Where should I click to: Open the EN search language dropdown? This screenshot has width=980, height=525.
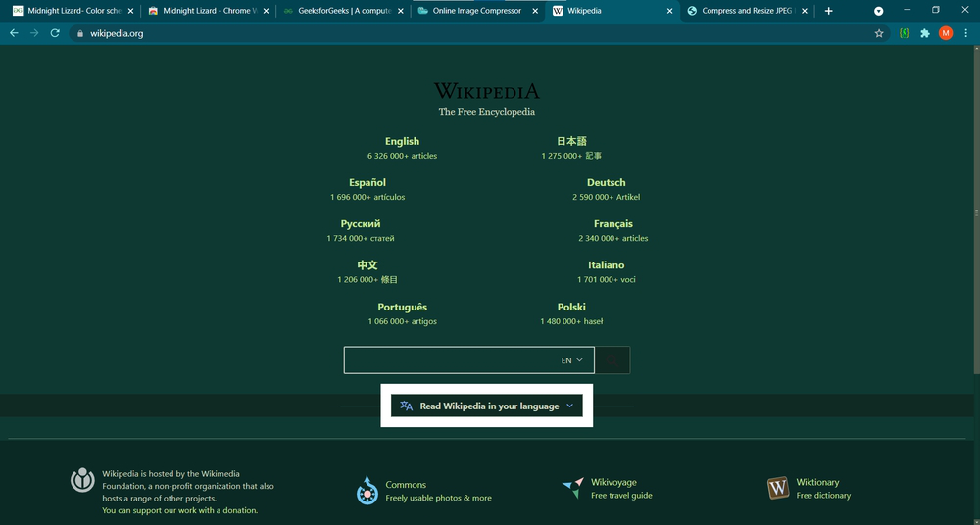click(572, 360)
